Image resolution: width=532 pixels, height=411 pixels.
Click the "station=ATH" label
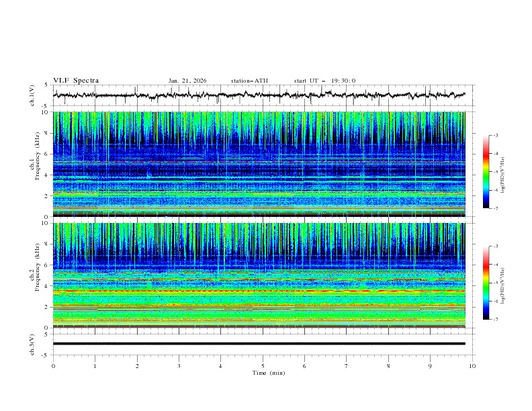pyautogui.click(x=249, y=81)
